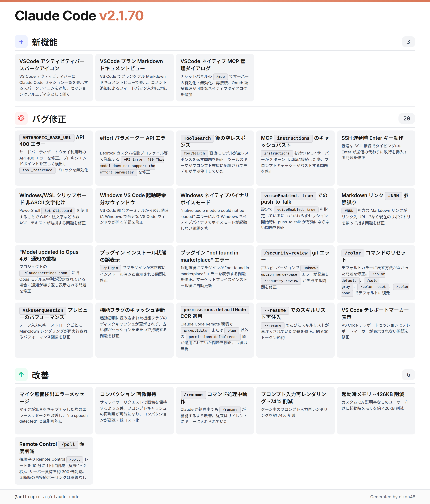Select Windows/WSL クリップボード 非ASCII 文字化け title
This screenshot has height=504, width=430.
[53, 199]
